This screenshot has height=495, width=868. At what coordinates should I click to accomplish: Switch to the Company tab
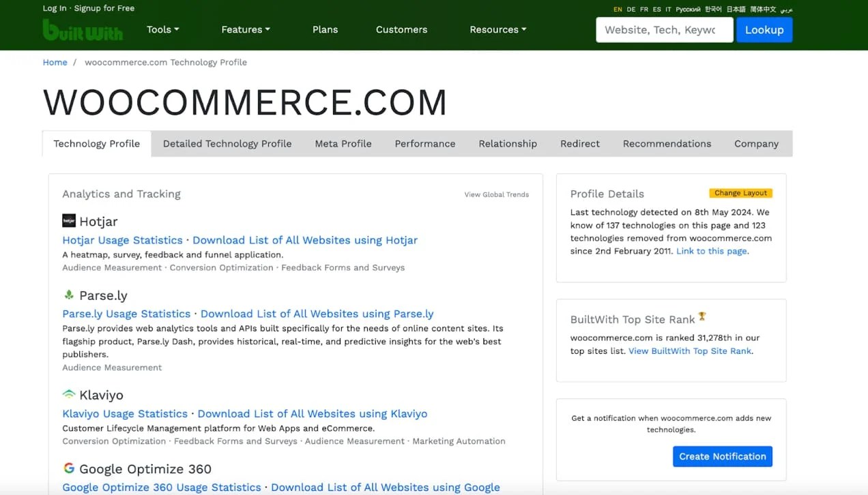pos(756,144)
